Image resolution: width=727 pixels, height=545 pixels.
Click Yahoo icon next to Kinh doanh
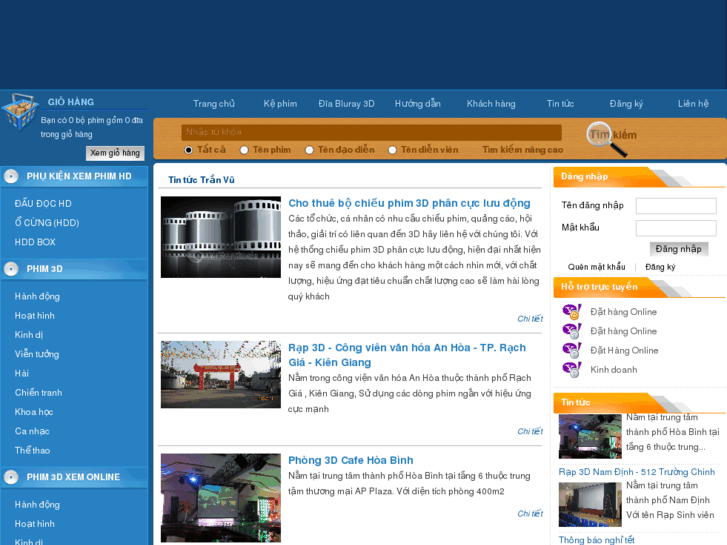572,370
